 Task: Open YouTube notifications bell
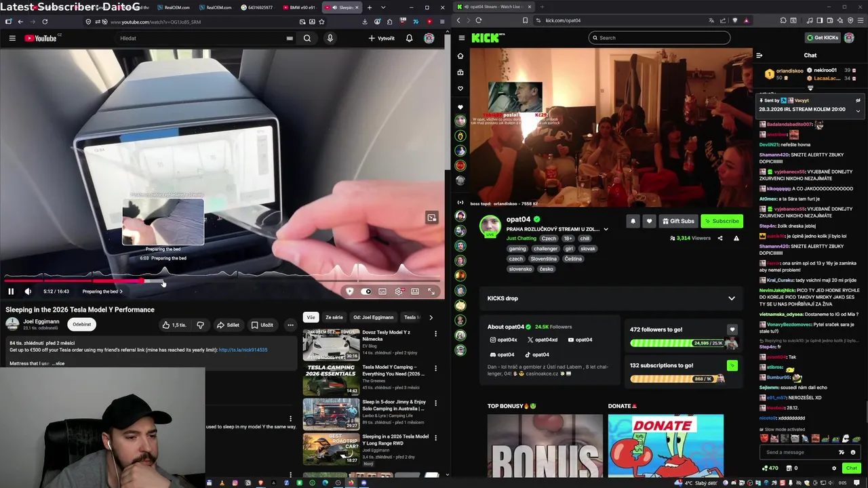409,38
